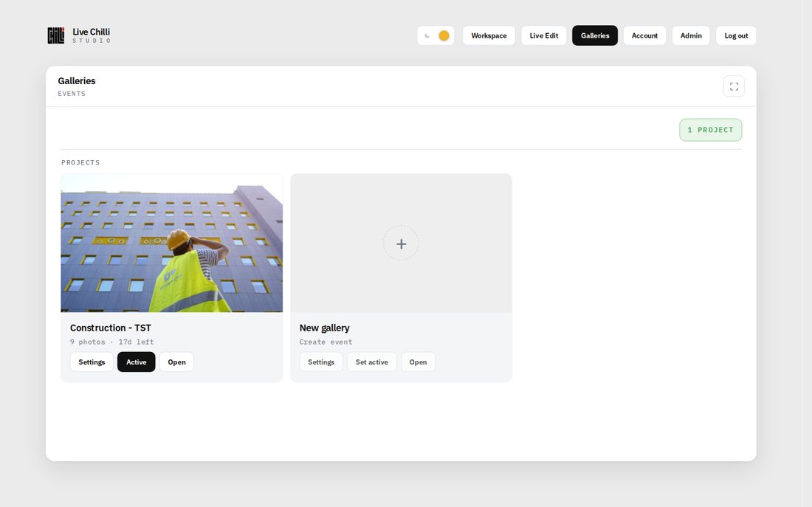Go to Live Edit section
Viewport: 812px width, 507px height.
(x=544, y=35)
